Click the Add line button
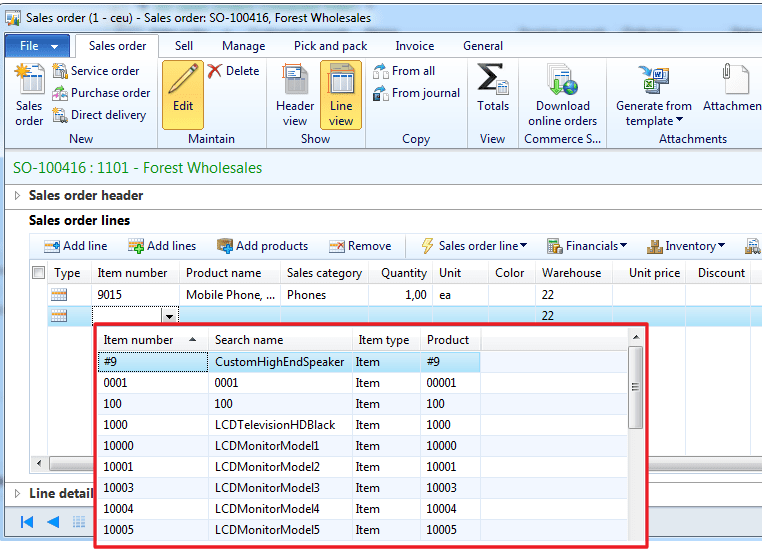Image resolution: width=762 pixels, height=550 pixels. coord(75,246)
